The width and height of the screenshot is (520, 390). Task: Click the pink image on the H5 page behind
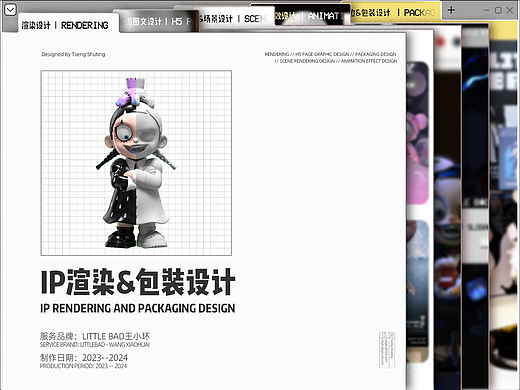417,133
